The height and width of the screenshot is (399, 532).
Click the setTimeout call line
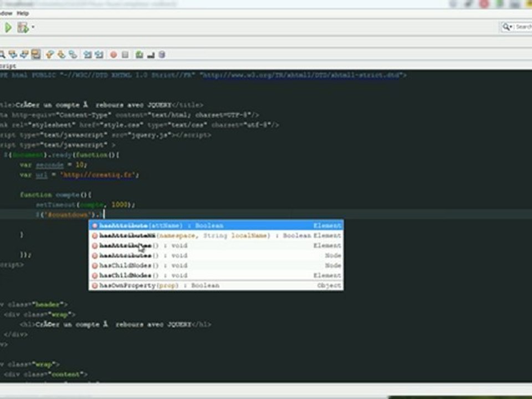(86, 204)
